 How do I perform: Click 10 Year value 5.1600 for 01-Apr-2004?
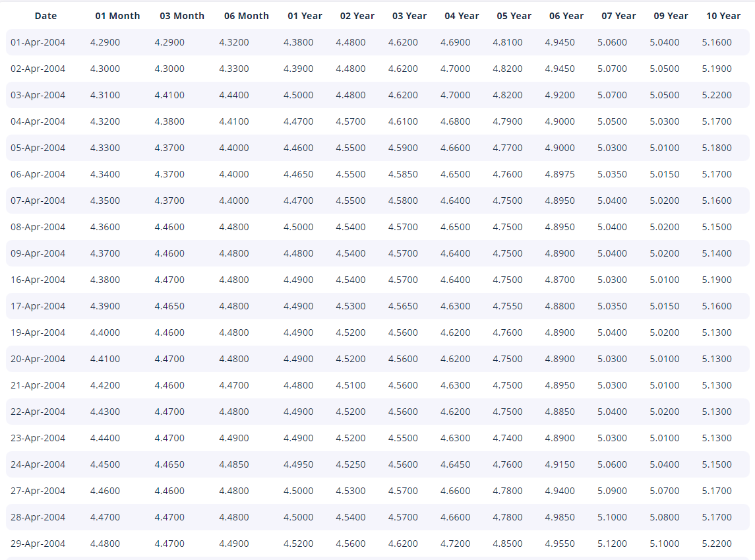[717, 42]
